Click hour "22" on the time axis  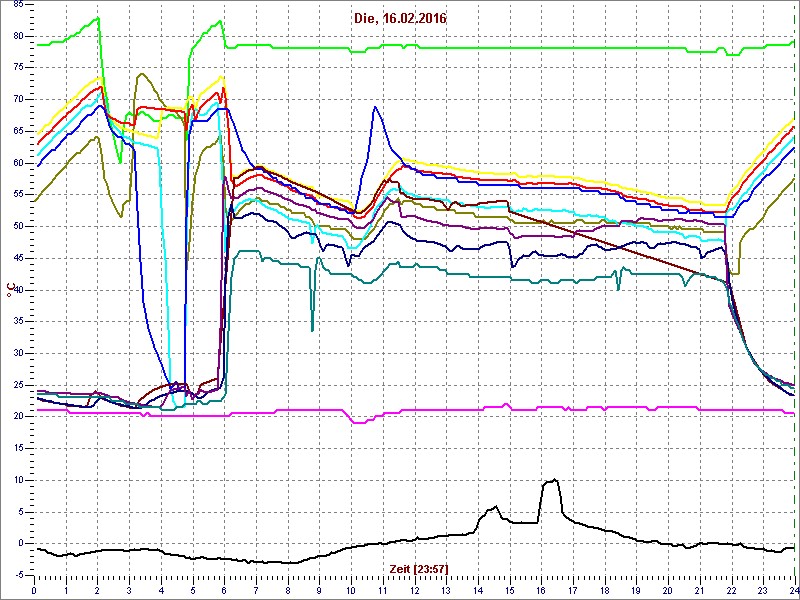click(732, 591)
